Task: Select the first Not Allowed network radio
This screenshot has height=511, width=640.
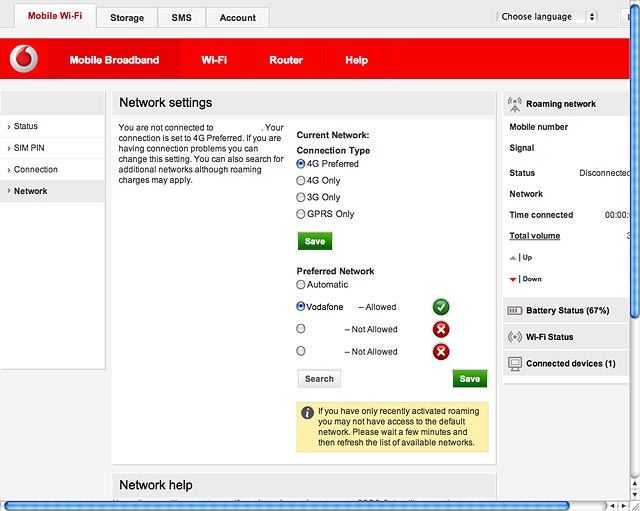Action: [301, 329]
